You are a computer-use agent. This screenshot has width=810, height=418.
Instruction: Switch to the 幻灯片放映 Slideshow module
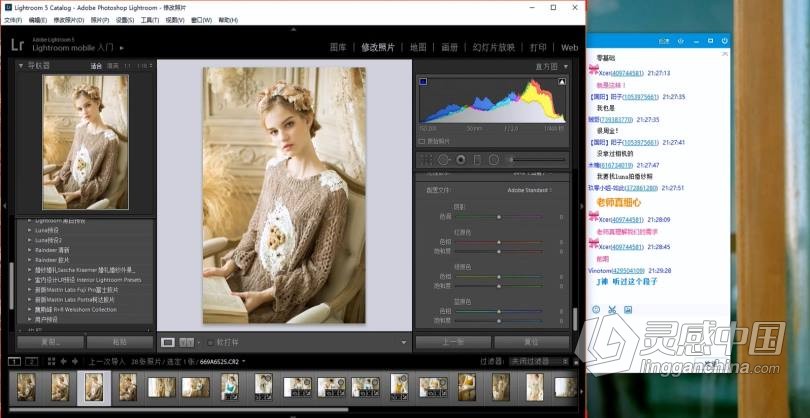coord(494,48)
